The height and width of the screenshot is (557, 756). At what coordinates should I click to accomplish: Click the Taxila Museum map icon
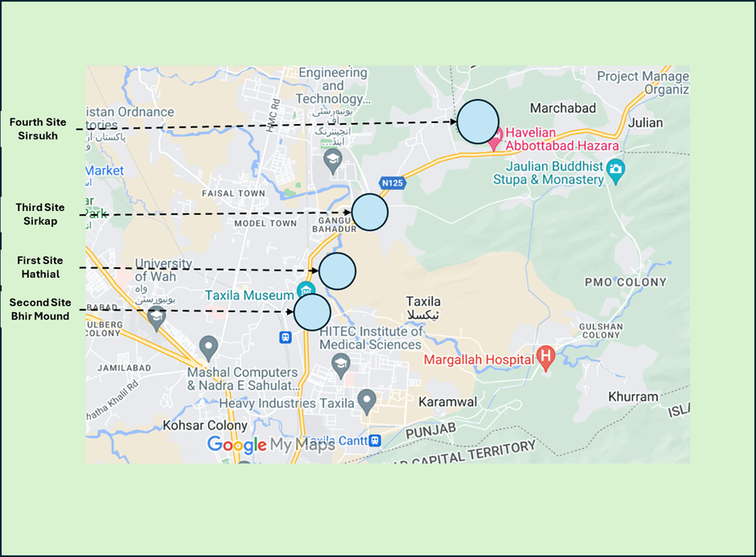305,290
